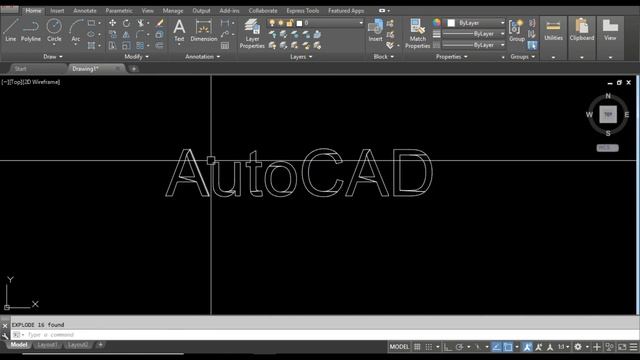Toggle 2D object snap

tap(508, 347)
